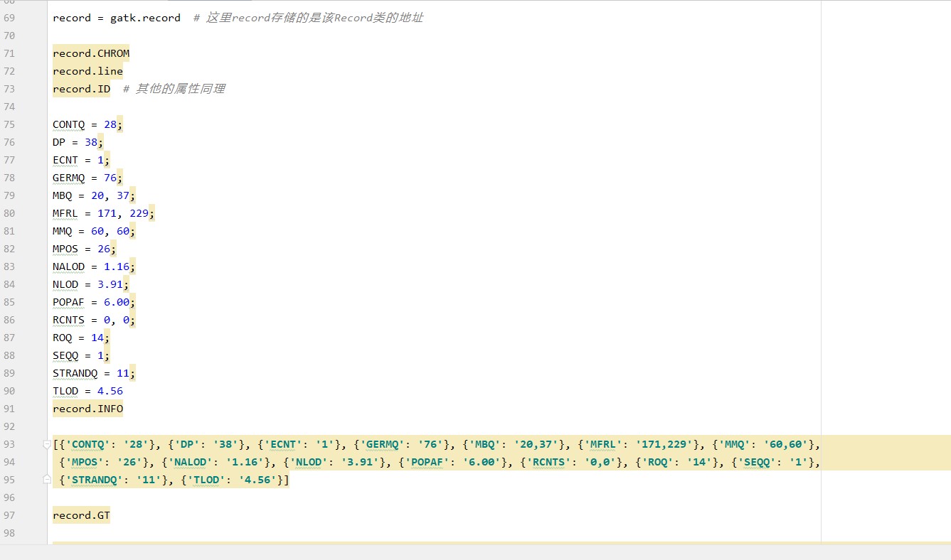Image resolution: width=951 pixels, height=560 pixels.
Task: Click the 'MFRL = 171, 229;' line
Action: pyautogui.click(x=104, y=213)
